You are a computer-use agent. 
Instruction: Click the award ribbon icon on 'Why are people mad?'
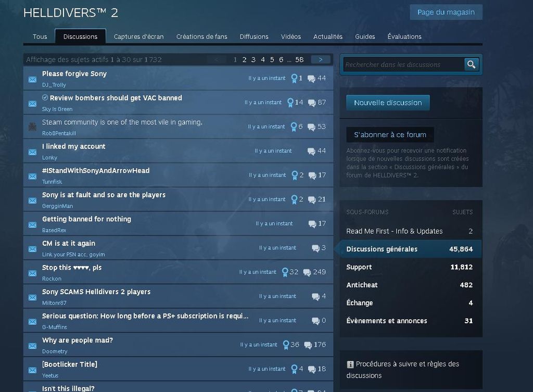pos(286,345)
